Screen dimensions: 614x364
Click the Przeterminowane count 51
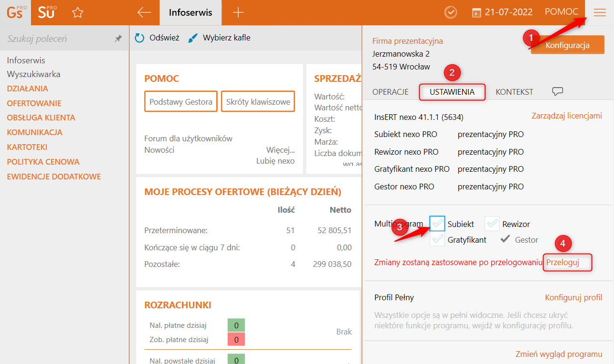point(290,231)
